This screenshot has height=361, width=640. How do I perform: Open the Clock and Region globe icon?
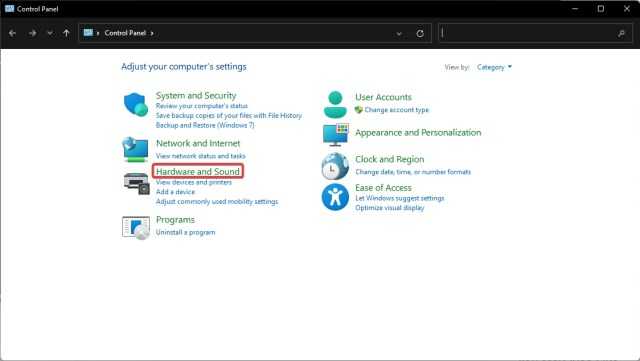pos(335,166)
